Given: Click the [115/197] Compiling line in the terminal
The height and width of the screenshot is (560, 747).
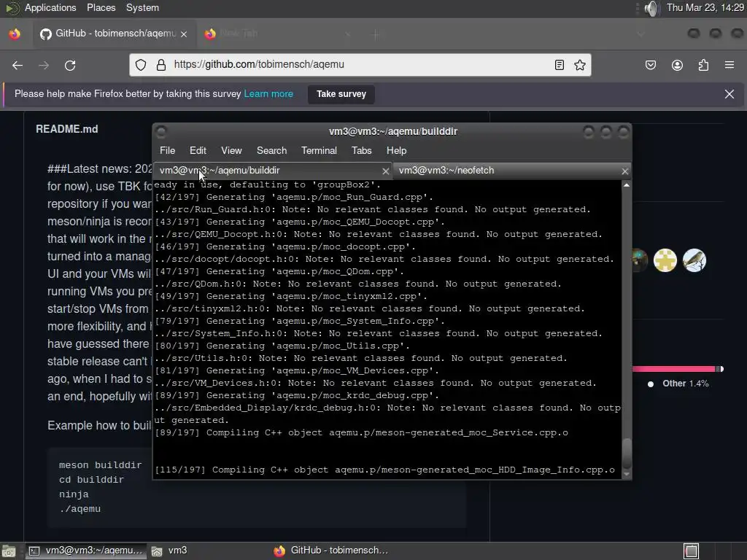Looking at the screenshot, I should 385,470.
